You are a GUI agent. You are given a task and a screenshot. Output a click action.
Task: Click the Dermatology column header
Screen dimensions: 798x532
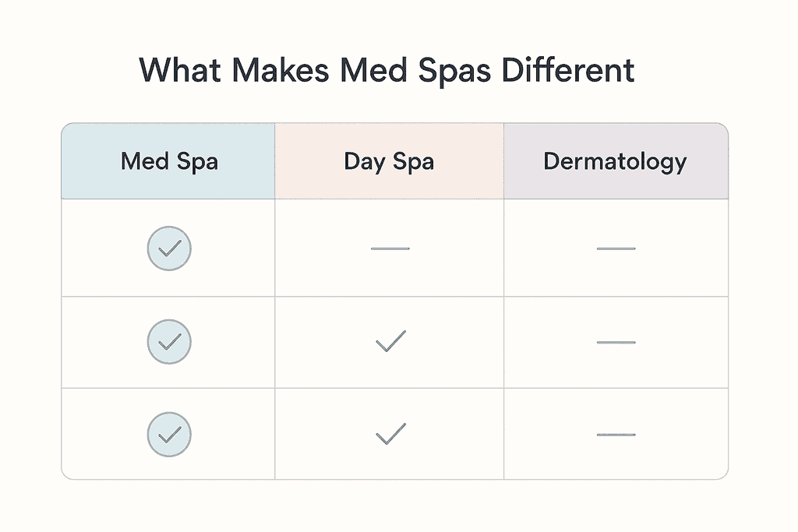(x=615, y=162)
